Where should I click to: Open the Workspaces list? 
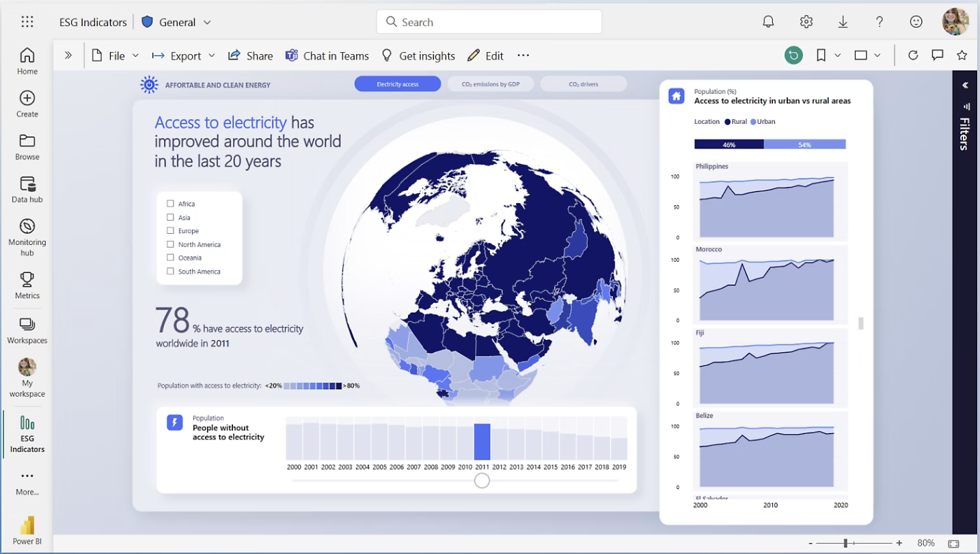pyautogui.click(x=27, y=330)
